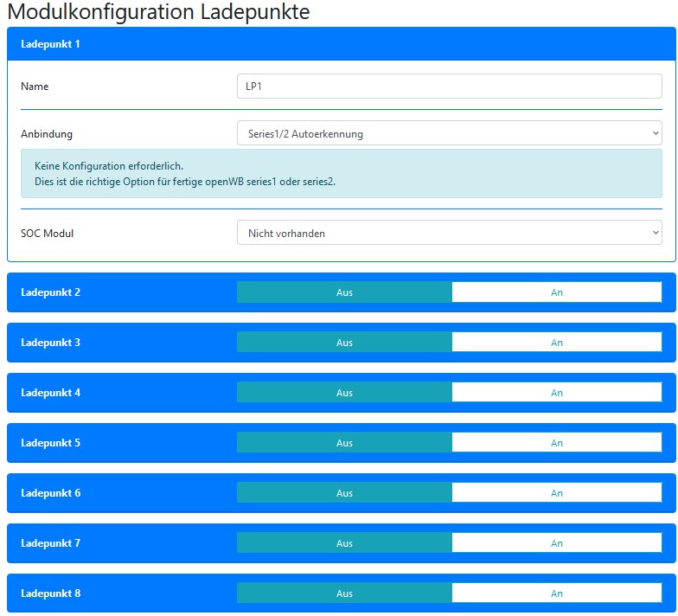This screenshot has height=616, width=678.
Task: Expand the SOC Modul dropdown
Action: click(449, 233)
